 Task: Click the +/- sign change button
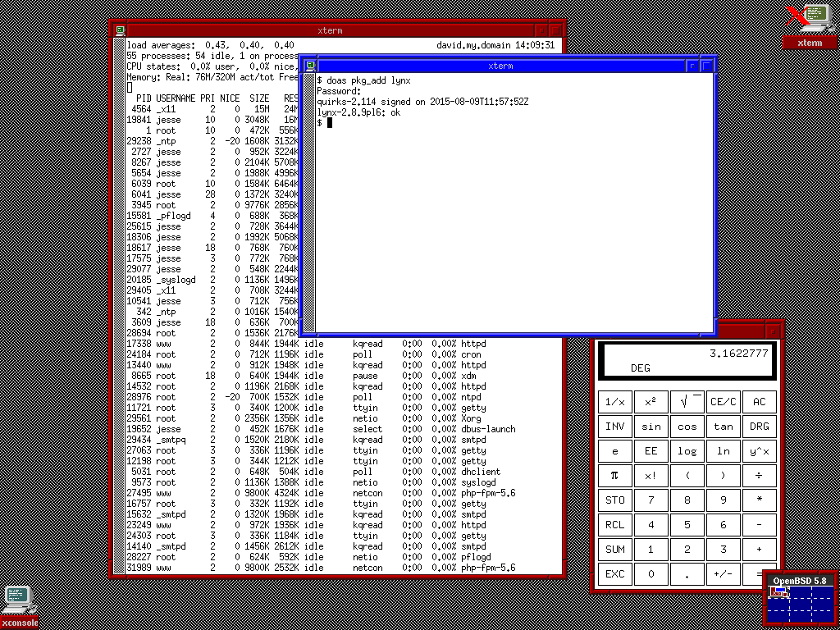pyautogui.click(x=724, y=574)
